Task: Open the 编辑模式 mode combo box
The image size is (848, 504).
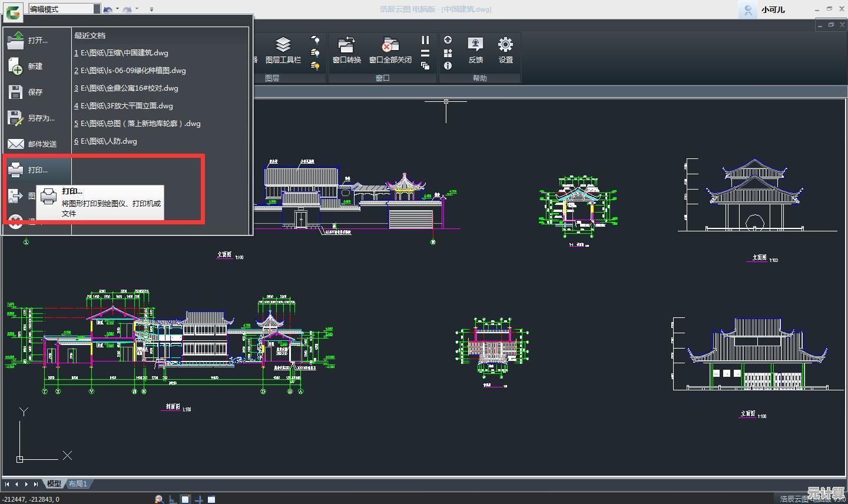Action: 97,9
